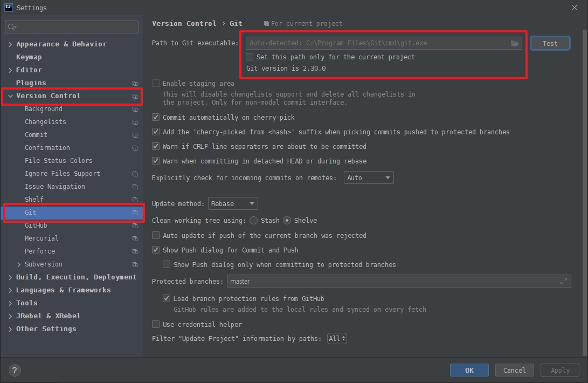The height and width of the screenshot is (383, 588).
Task: Click per-project icon next to Version Control
Action: pos(135,97)
